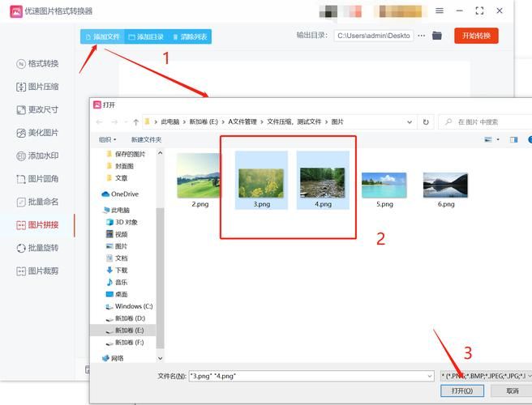
Task: Click 新建文件夹 in the dialog toolbar
Action: click(x=146, y=139)
